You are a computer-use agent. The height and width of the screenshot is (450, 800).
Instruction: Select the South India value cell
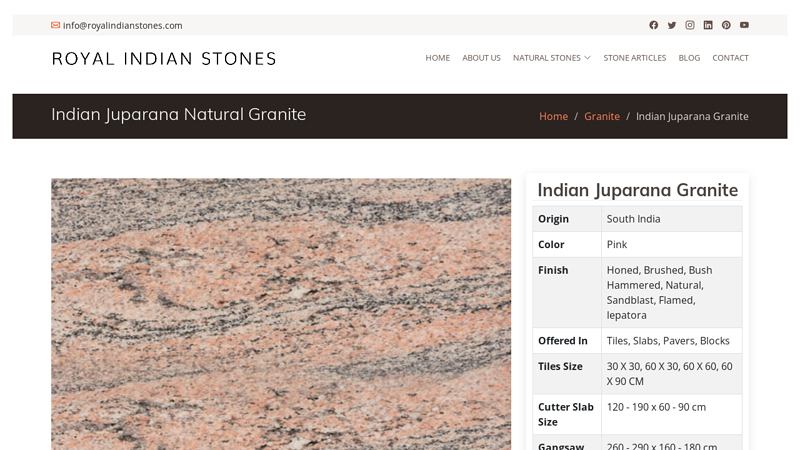coord(672,219)
